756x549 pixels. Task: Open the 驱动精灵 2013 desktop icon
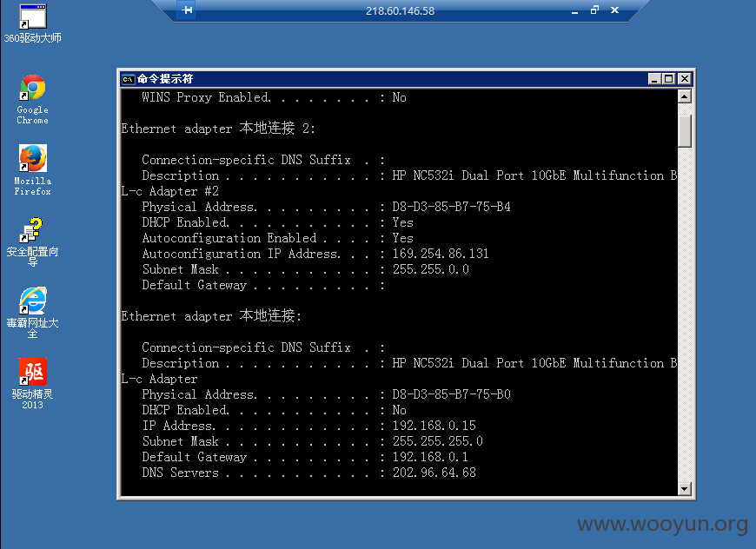click(32, 384)
